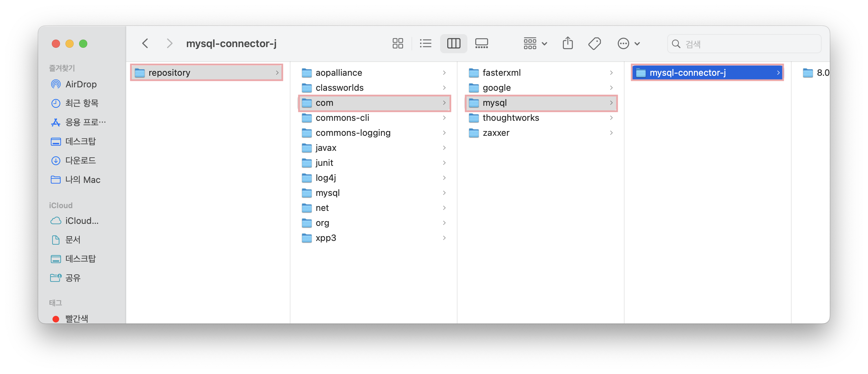Open the 다운로드 sidebar item
Image resolution: width=868 pixels, height=374 pixels.
coord(80,160)
